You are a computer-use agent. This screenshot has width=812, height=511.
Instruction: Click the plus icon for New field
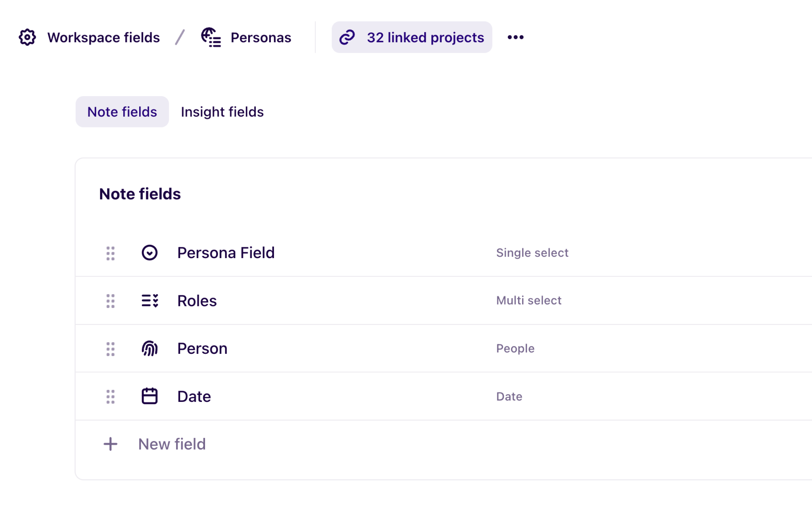[x=110, y=444]
